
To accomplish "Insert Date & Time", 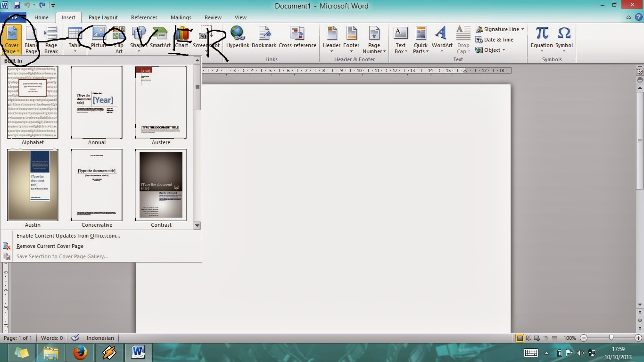I will click(495, 40).
